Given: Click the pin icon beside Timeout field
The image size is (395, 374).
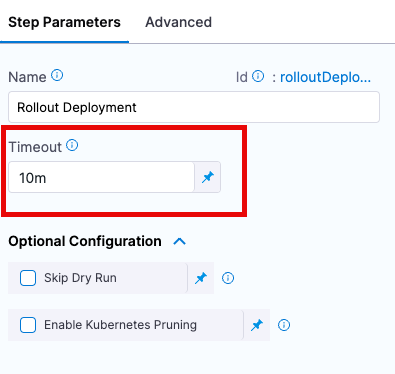Looking at the screenshot, I should 208,177.
